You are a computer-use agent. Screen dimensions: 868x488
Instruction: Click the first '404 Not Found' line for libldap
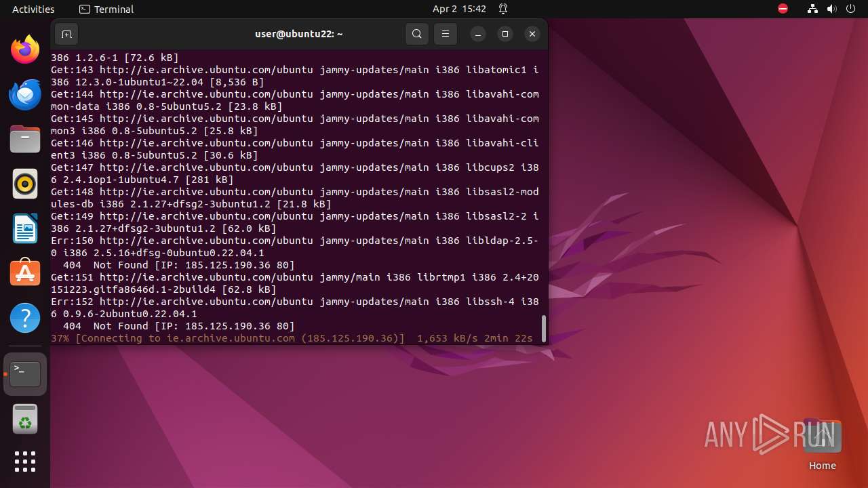(x=178, y=265)
